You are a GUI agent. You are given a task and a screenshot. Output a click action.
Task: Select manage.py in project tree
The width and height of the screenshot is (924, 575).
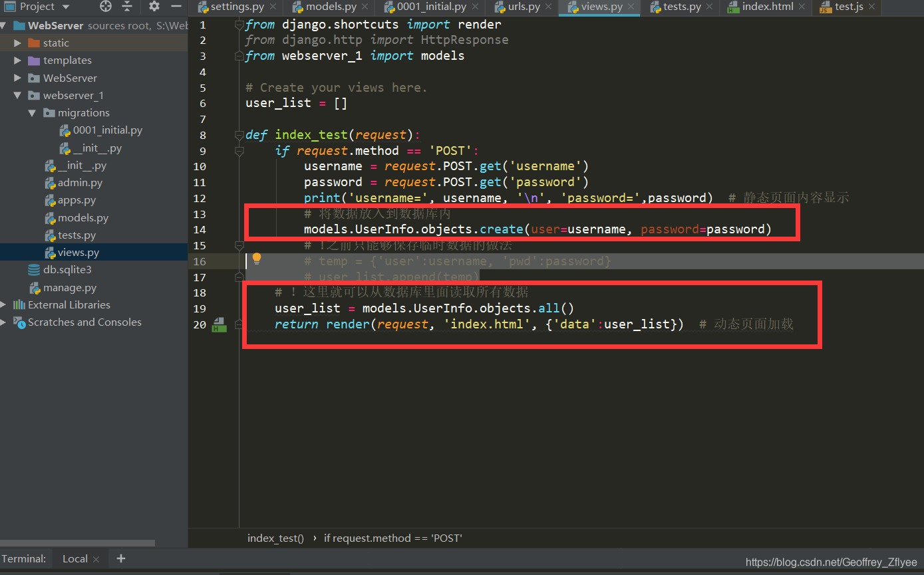[x=70, y=288]
